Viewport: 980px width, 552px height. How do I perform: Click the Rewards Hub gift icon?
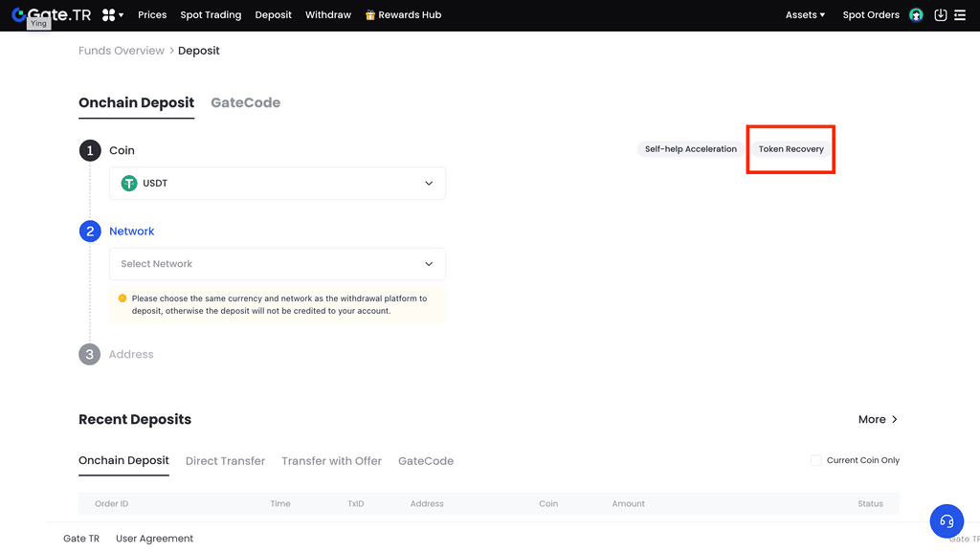pos(370,15)
